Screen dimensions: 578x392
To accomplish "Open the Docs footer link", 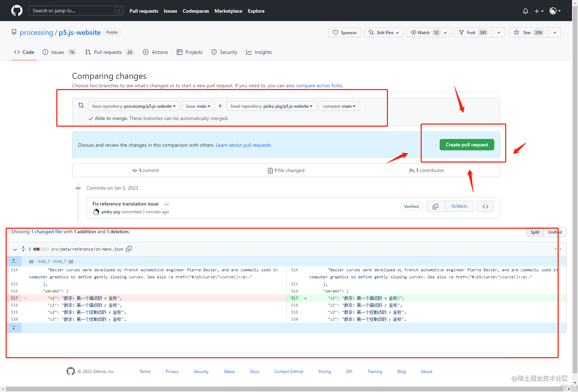I will point(255,371).
